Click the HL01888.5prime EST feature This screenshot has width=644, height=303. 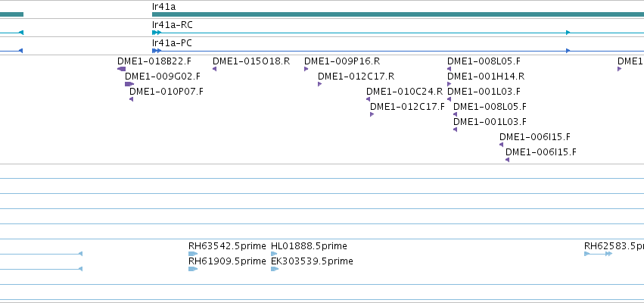274,254
